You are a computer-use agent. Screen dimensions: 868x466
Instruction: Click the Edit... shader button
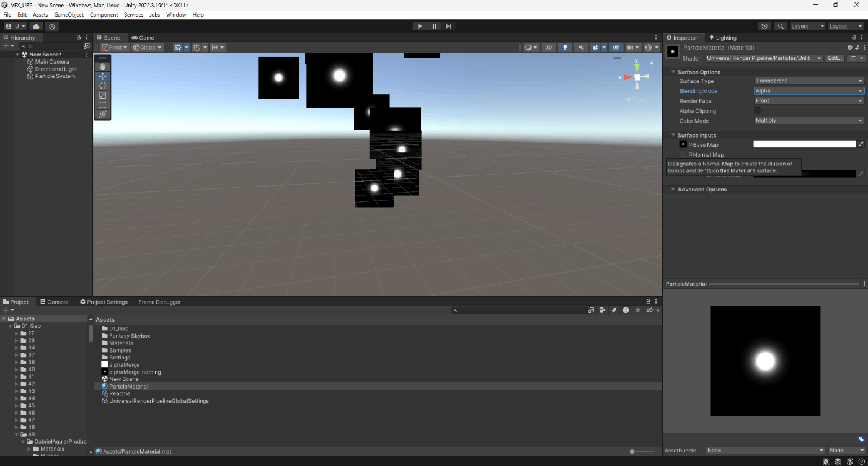(x=835, y=58)
